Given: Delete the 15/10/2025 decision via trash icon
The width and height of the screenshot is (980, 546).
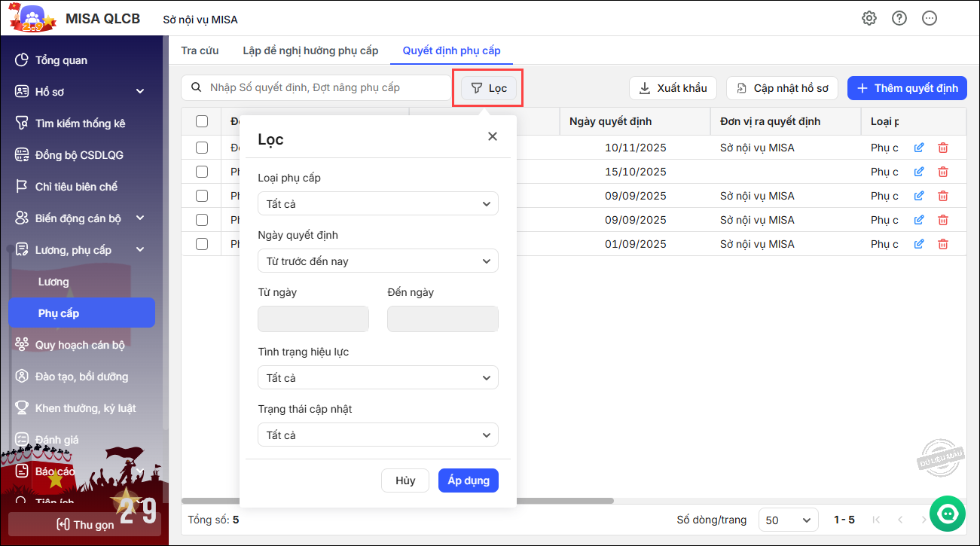Looking at the screenshot, I should [943, 172].
